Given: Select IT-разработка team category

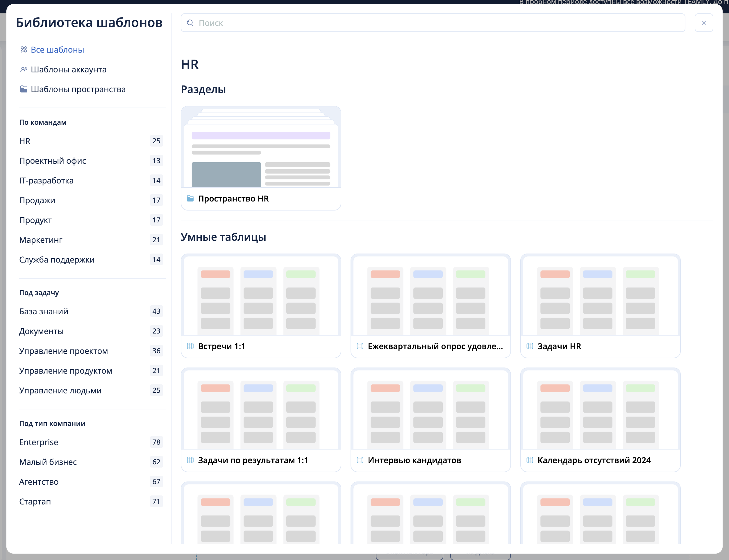Looking at the screenshot, I should [46, 180].
